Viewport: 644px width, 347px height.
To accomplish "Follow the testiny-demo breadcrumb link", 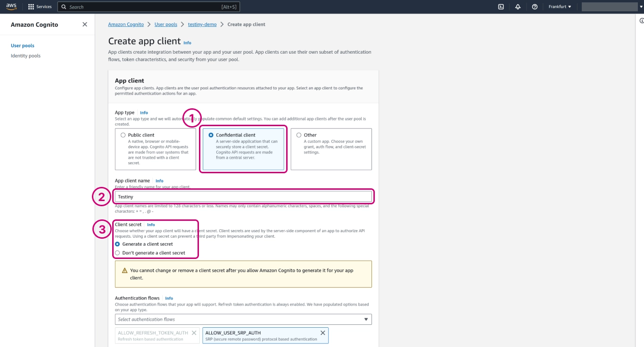I will coord(202,24).
